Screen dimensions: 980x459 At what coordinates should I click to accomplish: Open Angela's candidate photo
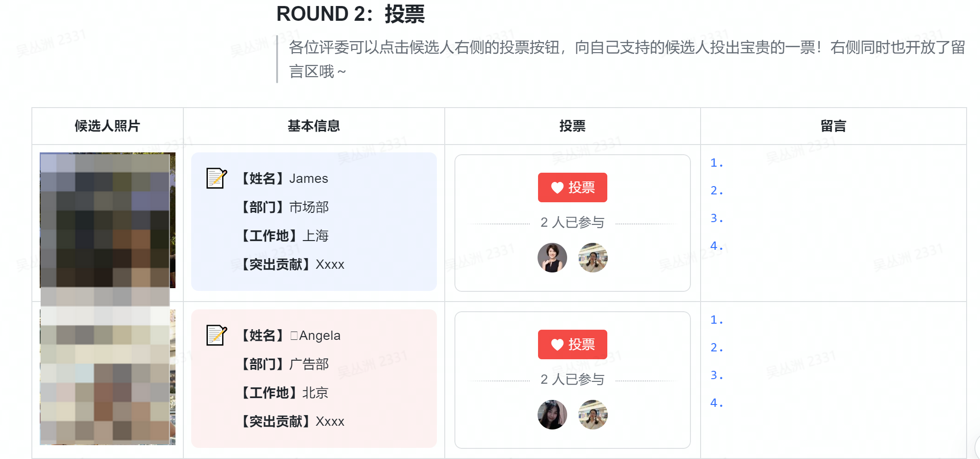(107, 377)
